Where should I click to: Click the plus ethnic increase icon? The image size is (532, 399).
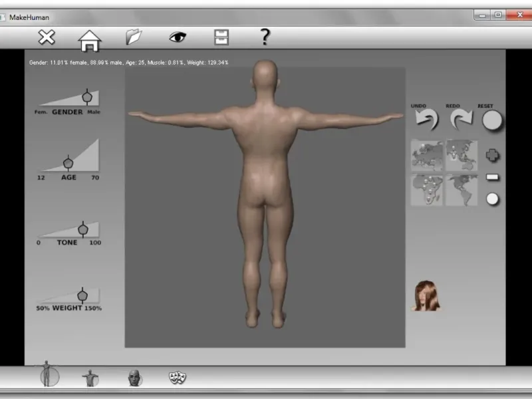tap(492, 155)
